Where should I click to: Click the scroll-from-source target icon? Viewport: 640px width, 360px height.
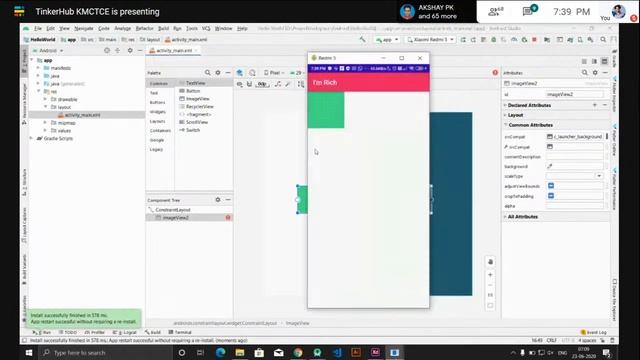[x=107, y=51]
